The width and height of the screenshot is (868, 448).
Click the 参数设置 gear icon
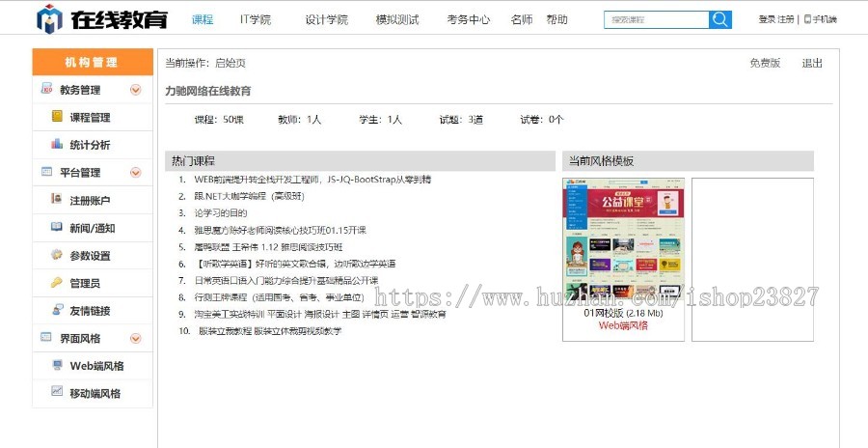click(x=57, y=256)
